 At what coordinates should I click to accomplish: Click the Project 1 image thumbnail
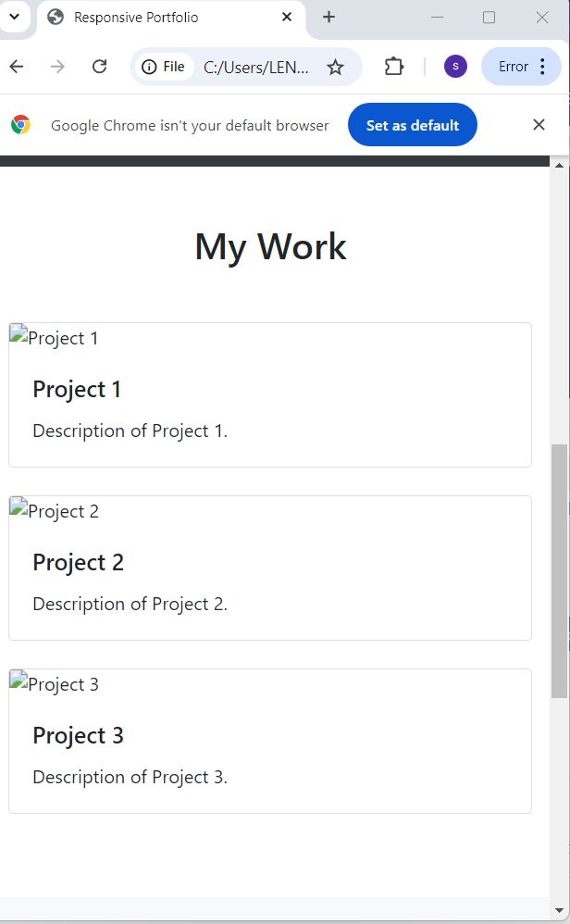pos(55,338)
